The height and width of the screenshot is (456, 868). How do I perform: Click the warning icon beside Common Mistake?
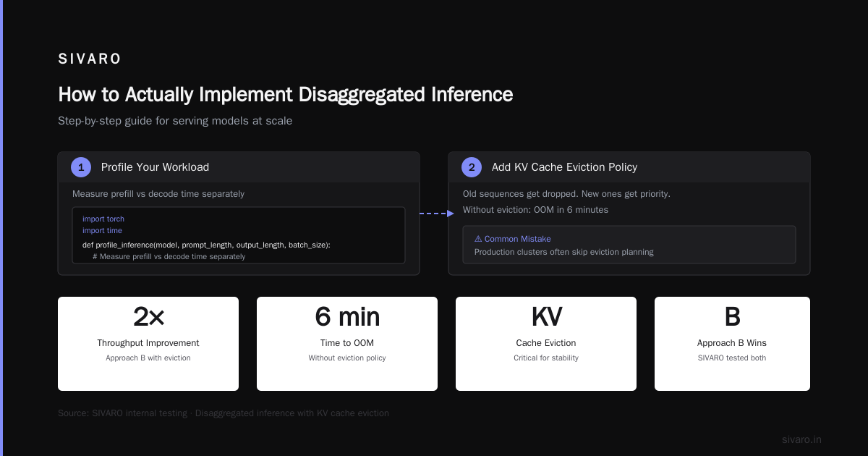[x=478, y=239]
